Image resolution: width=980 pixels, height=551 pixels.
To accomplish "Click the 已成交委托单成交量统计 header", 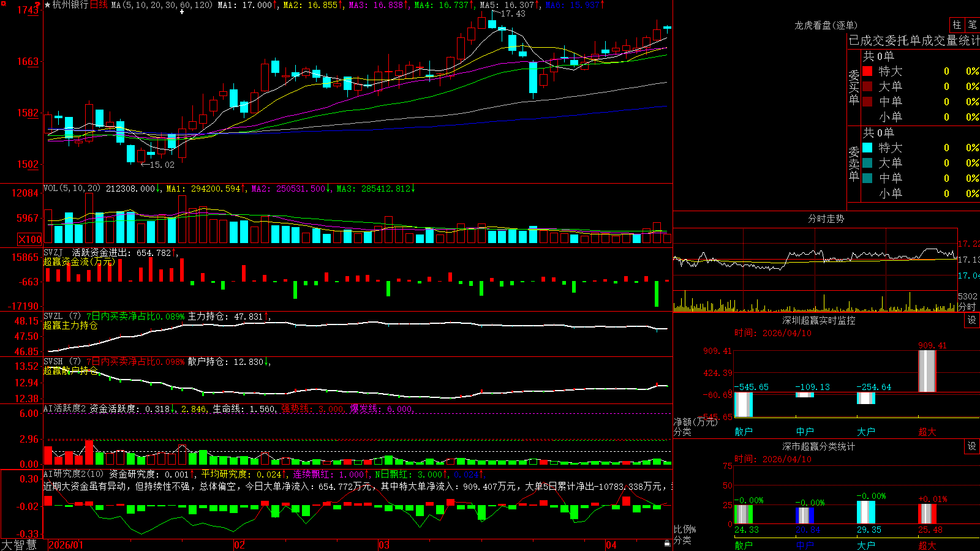I will pyautogui.click(x=914, y=40).
